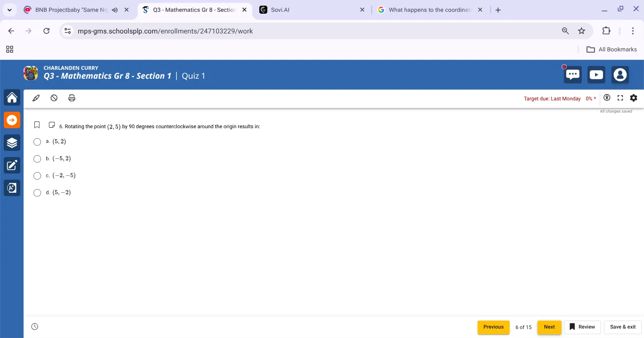
Task: Choose answer d. (5, −2)
Action: [37, 193]
